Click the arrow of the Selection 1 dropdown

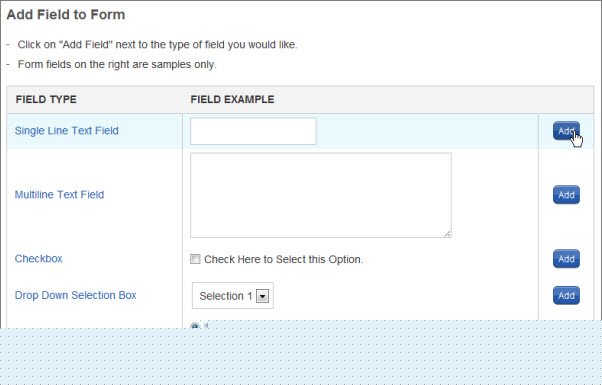coord(263,296)
